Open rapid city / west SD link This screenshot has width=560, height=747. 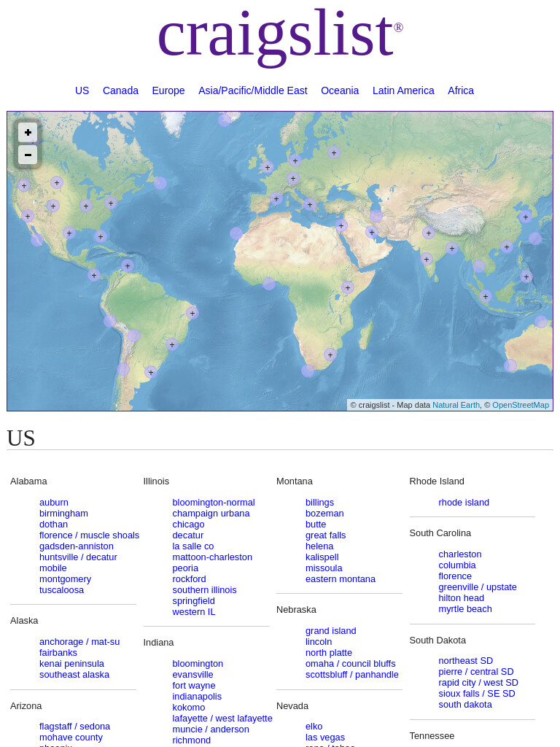click(x=478, y=683)
